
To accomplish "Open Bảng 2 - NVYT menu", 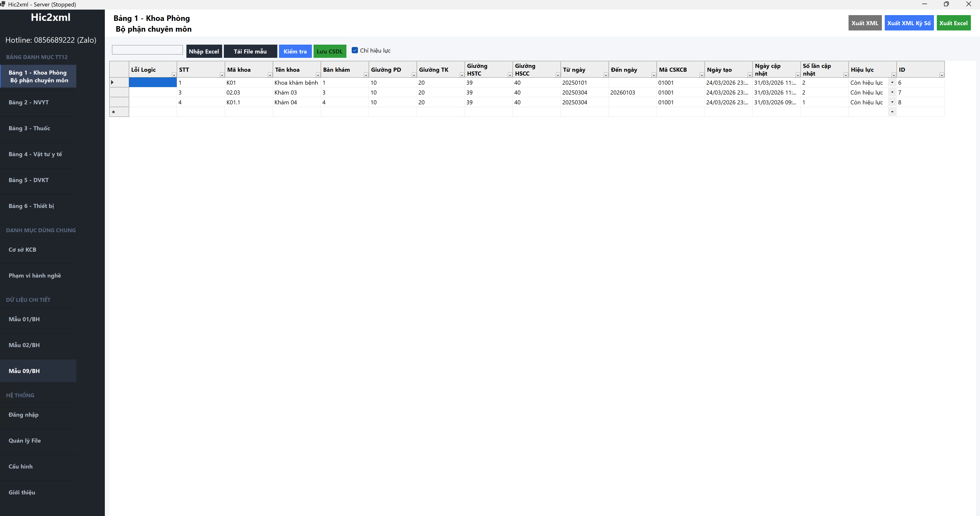I will point(38,102).
